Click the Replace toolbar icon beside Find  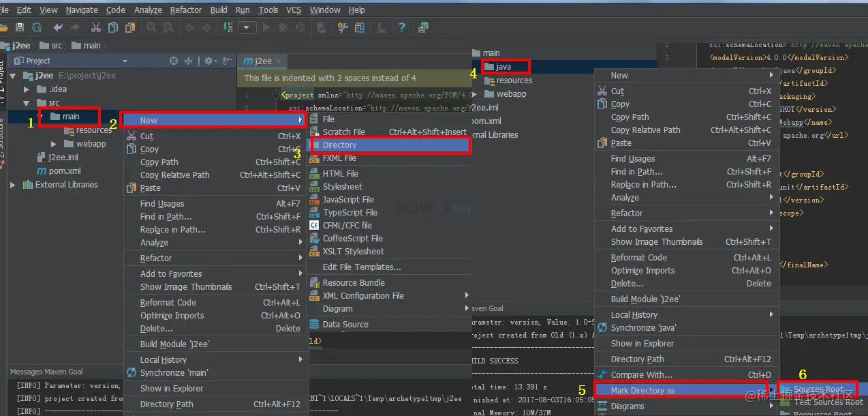coord(167,27)
